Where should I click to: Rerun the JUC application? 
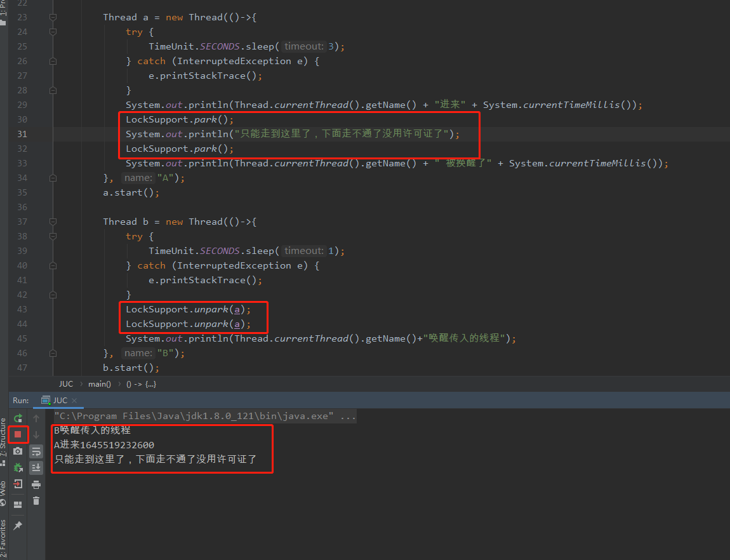click(x=18, y=418)
